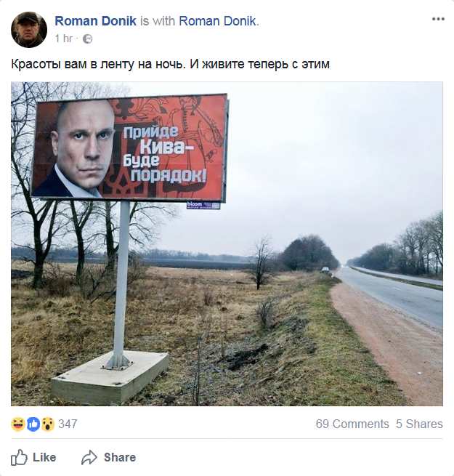Viewport: 454px width, 476px height.
Task: Click the Share button label
Action: coord(120,457)
